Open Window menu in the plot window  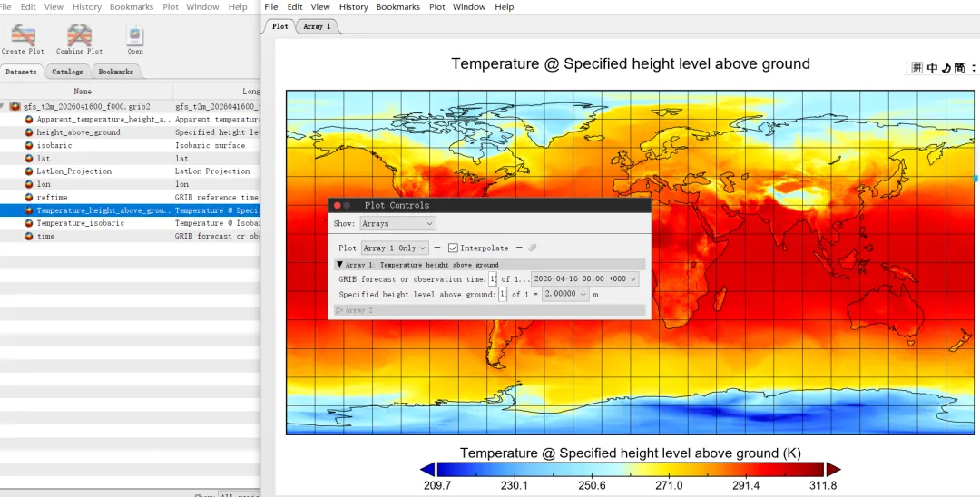point(469,7)
